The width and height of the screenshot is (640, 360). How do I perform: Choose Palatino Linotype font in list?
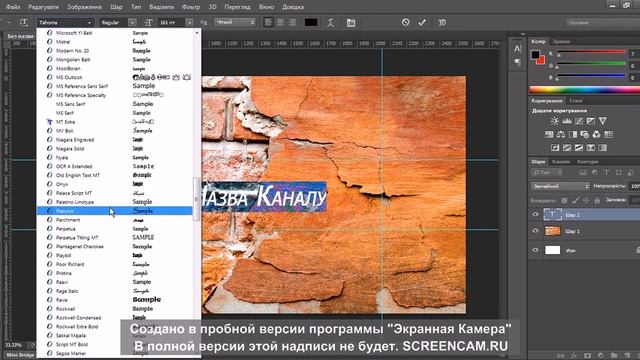tap(114, 202)
